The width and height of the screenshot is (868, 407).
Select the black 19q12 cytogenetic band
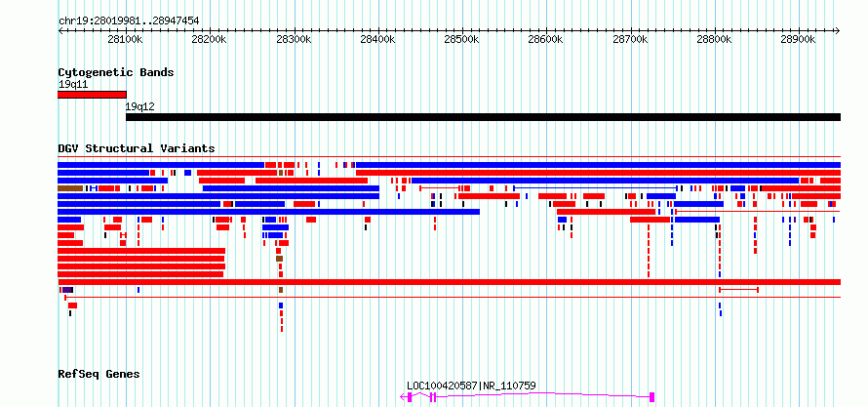pos(484,117)
